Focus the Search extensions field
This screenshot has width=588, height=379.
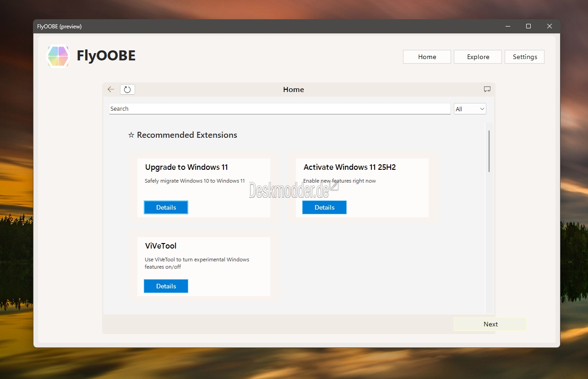(279, 109)
